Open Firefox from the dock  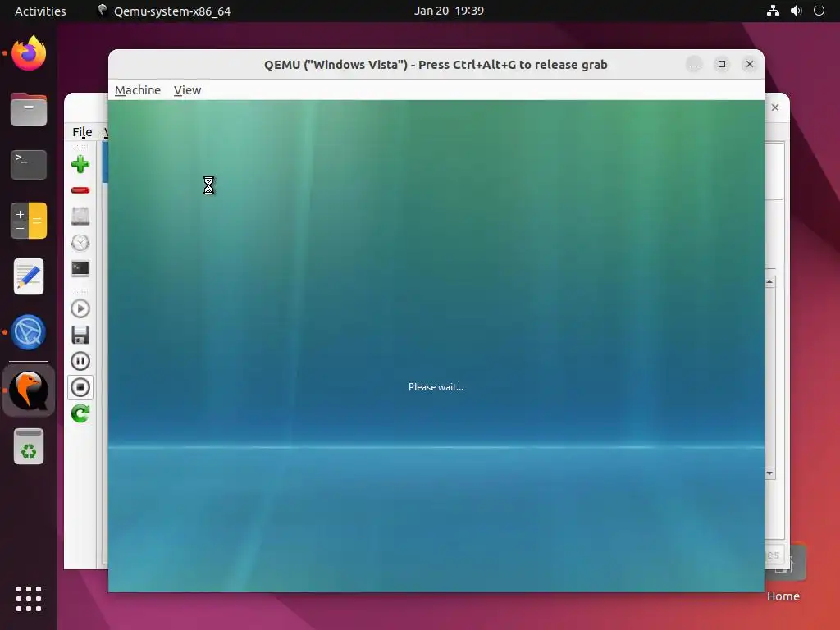tap(29, 53)
